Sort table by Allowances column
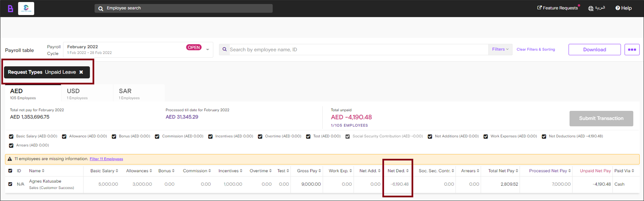This screenshot has height=201, width=644. point(139,171)
